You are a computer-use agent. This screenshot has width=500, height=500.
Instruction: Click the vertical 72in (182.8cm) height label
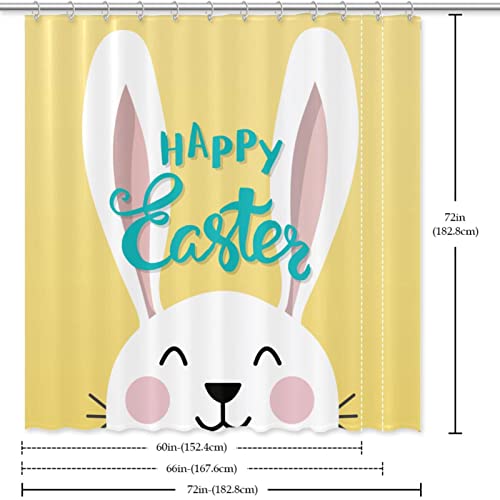click(455, 224)
